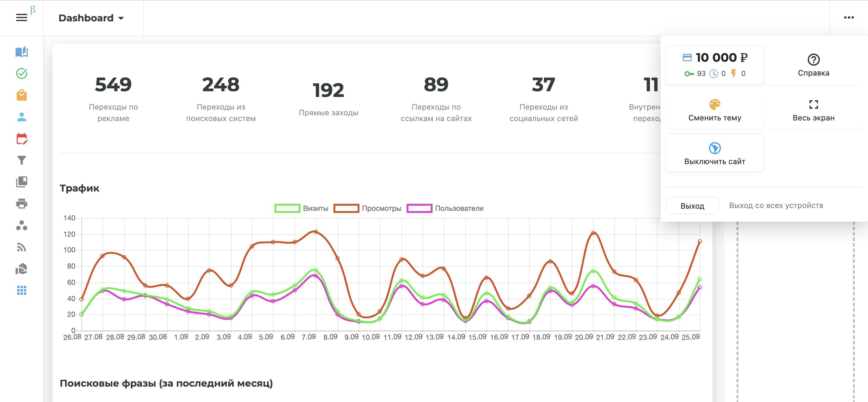The height and width of the screenshot is (402, 868).
Task: Toggle Просмотры series in chart legend
Action: [x=367, y=208]
